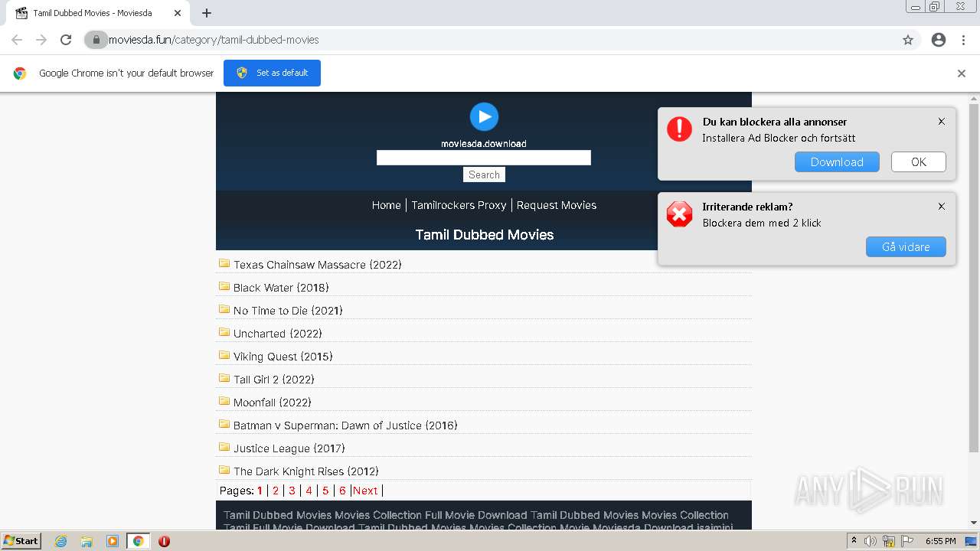Image resolution: width=980 pixels, height=551 pixels.
Task: Bookmark this page with the star icon
Action: point(908,40)
